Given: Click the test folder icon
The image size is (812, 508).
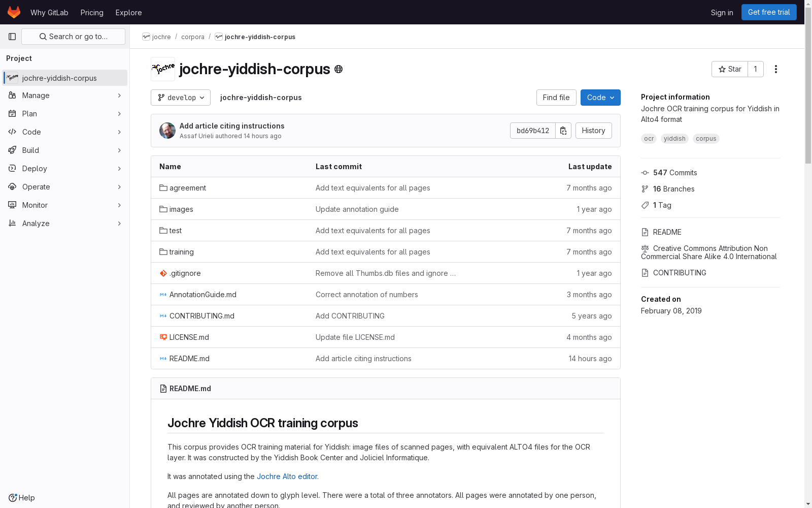Looking at the screenshot, I should (x=163, y=231).
